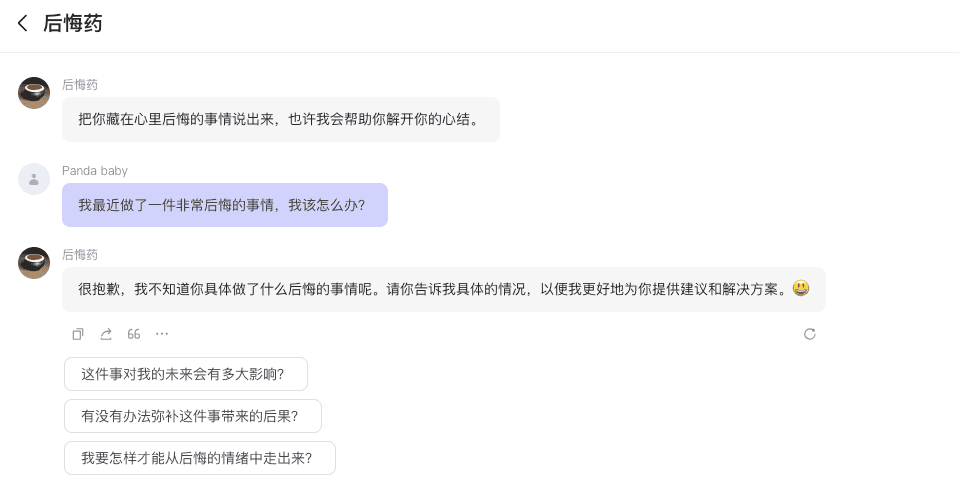
Task: Click the back arrow next to 后悔药
Action: click(23, 24)
